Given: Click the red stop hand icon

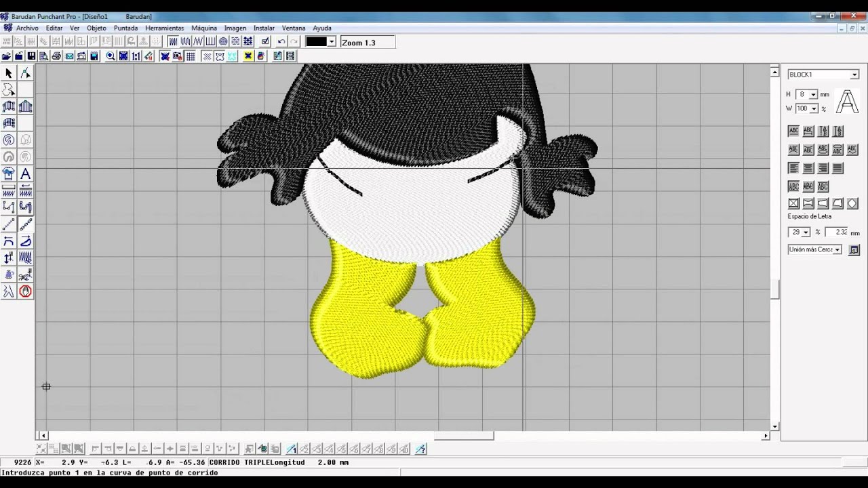Looking at the screenshot, I should pyautogui.click(x=25, y=291).
